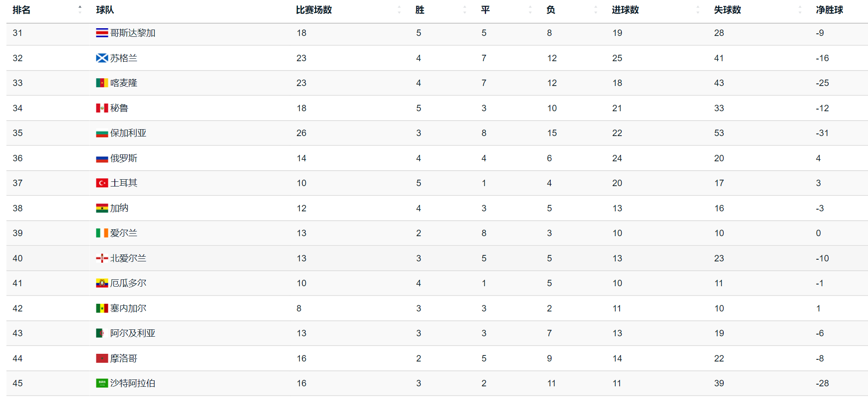Click the Russia flag icon
868x397 pixels.
click(102, 158)
